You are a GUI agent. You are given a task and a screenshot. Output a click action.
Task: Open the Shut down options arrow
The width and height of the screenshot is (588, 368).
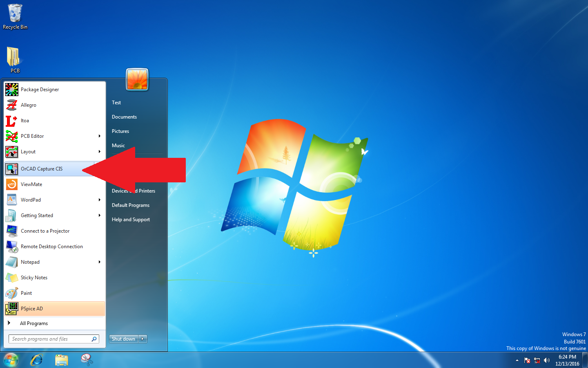pos(143,339)
